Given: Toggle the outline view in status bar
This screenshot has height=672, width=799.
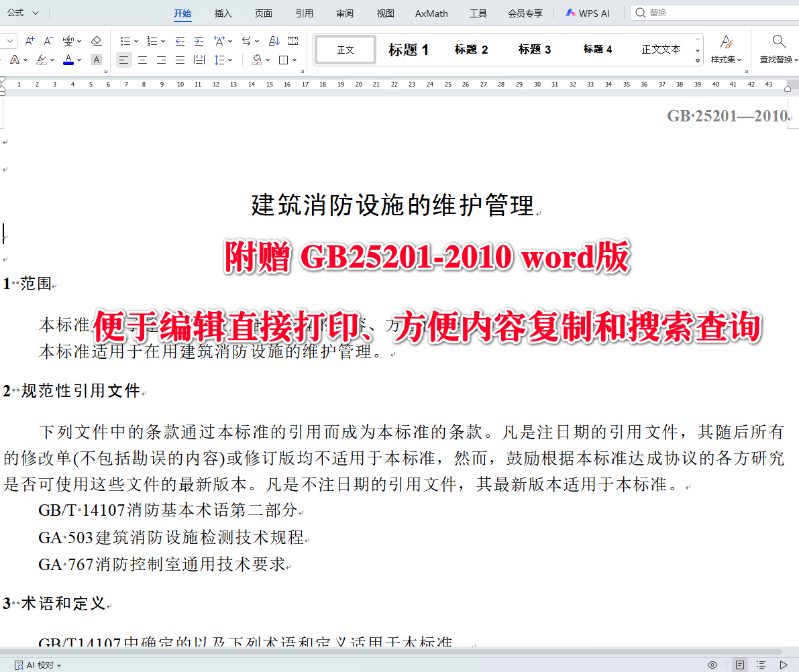Looking at the screenshot, I should [x=762, y=665].
